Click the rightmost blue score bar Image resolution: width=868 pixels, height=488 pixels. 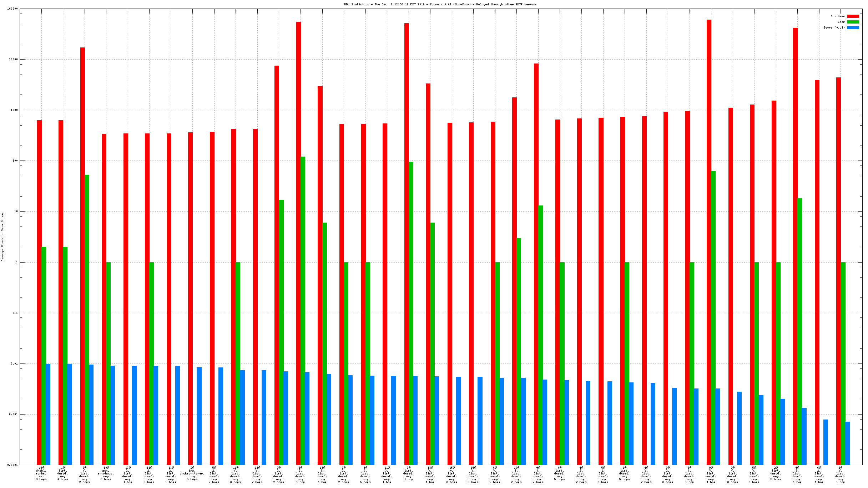click(x=847, y=443)
